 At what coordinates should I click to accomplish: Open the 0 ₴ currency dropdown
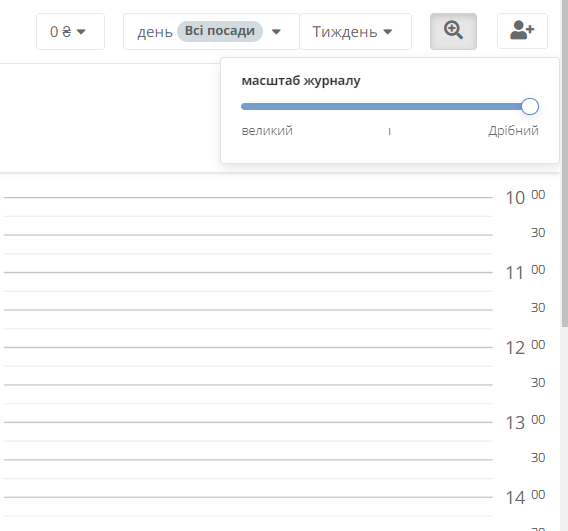pyautogui.click(x=70, y=32)
